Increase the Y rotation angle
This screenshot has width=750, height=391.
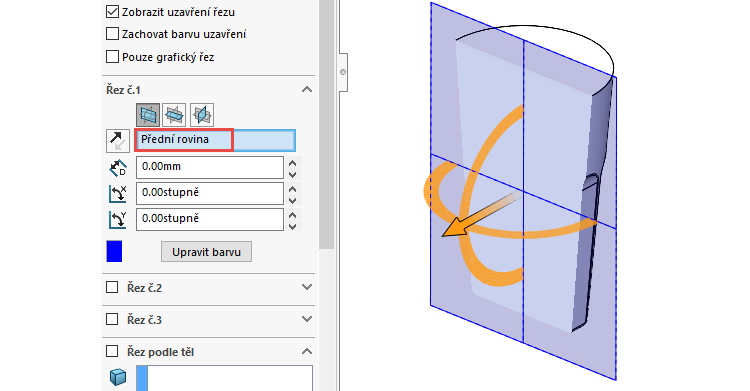(293, 214)
